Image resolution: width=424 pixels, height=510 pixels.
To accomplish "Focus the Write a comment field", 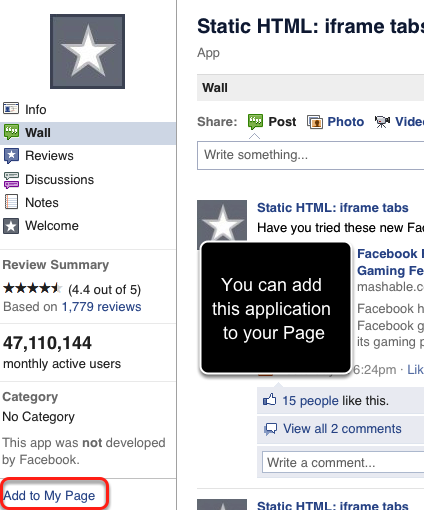I will coord(343,462).
